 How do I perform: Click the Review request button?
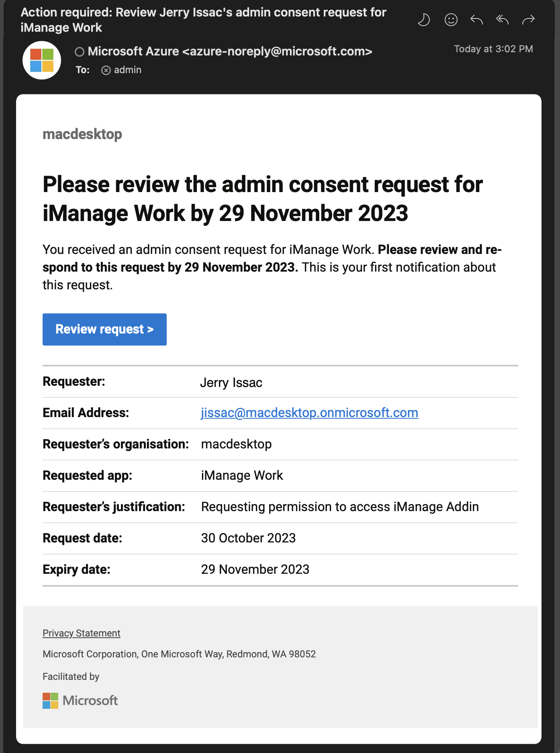[104, 329]
